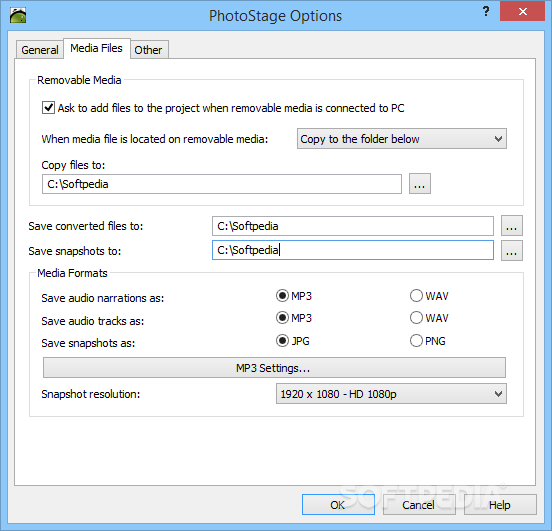Uncheck Ask to add files when removable media connected
The image size is (552, 531).
pyautogui.click(x=48, y=107)
